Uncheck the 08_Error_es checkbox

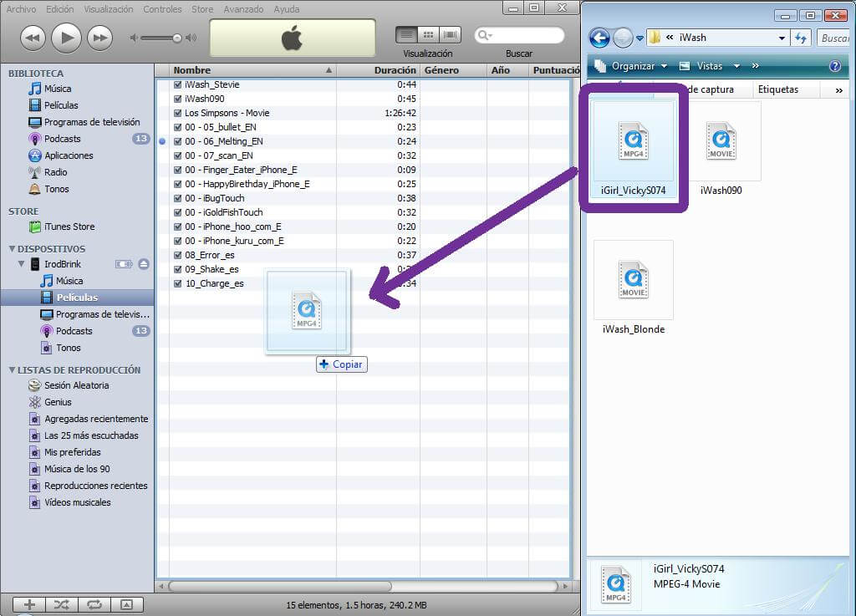point(177,255)
